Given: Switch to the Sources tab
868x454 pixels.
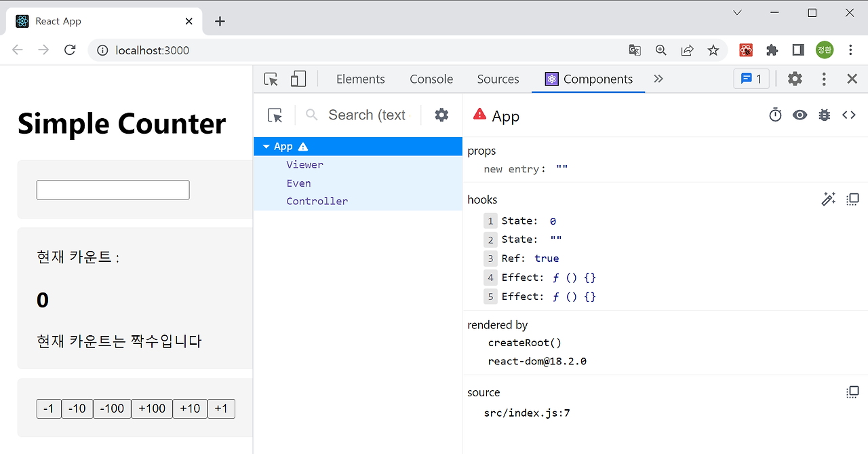Looking at the screenshot, I should pyautogui.click(x=498, y=79).
